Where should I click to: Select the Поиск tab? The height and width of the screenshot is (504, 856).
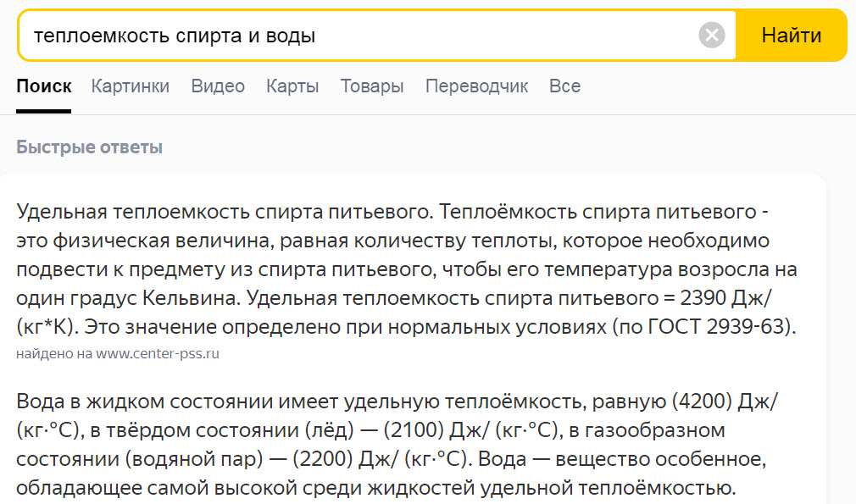(43, 86)
